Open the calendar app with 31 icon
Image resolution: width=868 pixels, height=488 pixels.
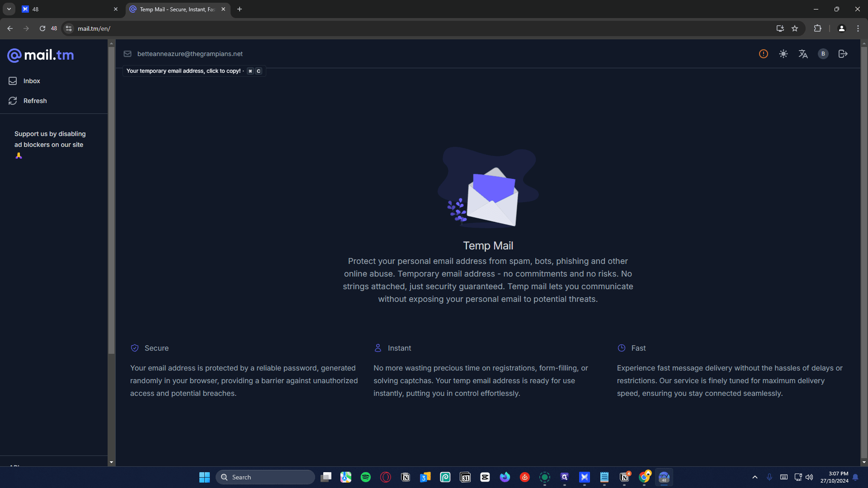pyautogui.click(x=465, y=477)
